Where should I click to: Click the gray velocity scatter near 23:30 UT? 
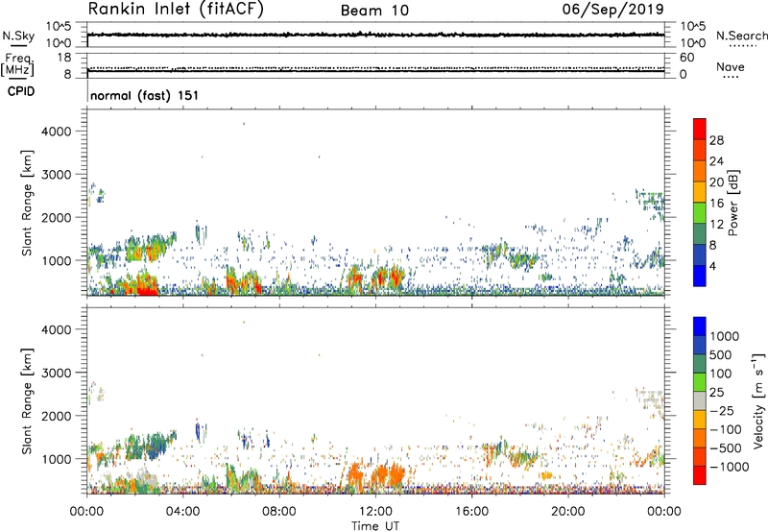tap(653, 399)
